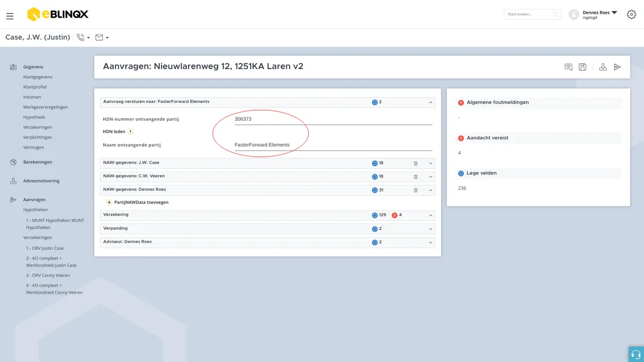
Task: Open Aanvragen in the sidebar
Action: [34, 200]
